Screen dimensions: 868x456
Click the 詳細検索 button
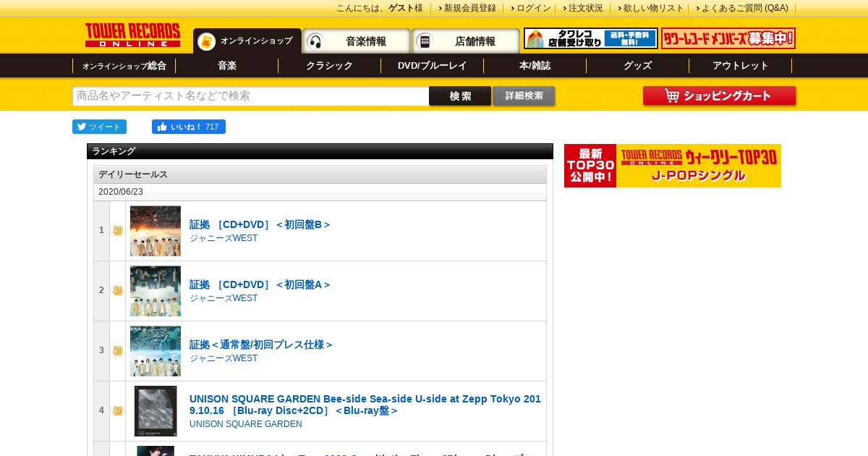point(524,96)
